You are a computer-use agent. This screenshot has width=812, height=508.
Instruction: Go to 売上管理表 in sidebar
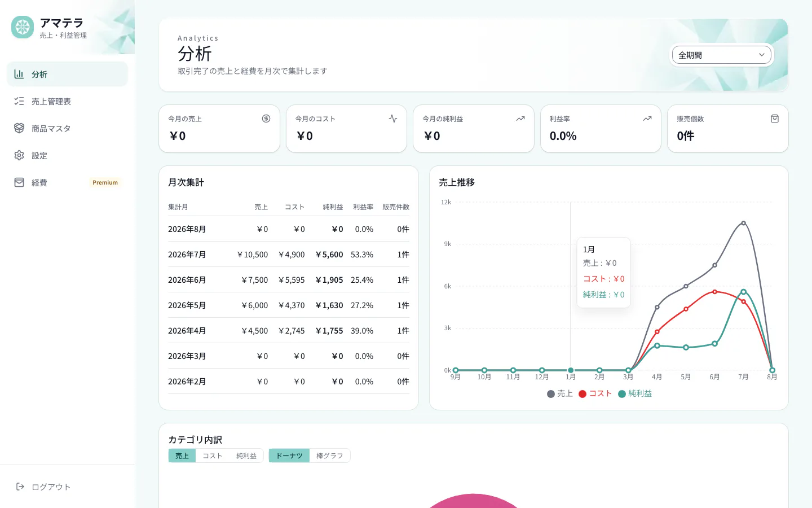pos(68,101)
